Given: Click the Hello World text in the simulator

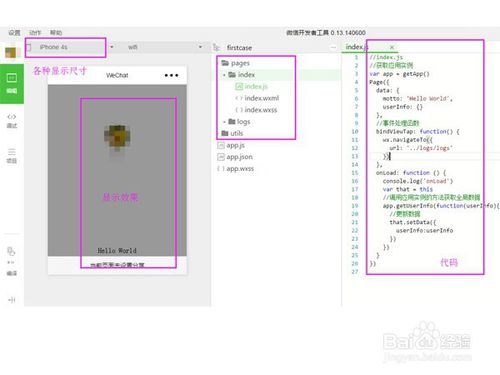Looking at the screenshot, I should point(117,250).
